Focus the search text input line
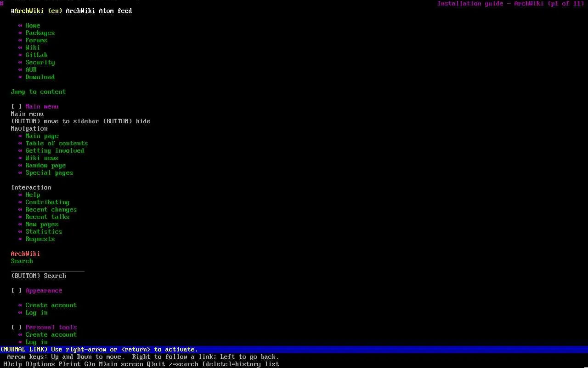Viewport: 588px width, 368px height. coord(47,268)
